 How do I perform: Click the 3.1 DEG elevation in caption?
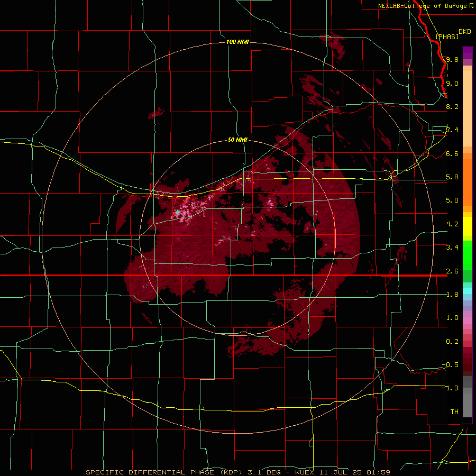coord(264,472)
